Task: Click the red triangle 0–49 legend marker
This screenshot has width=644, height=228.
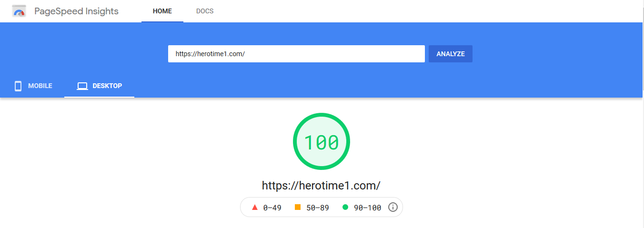Action: [x=254, y=208]
